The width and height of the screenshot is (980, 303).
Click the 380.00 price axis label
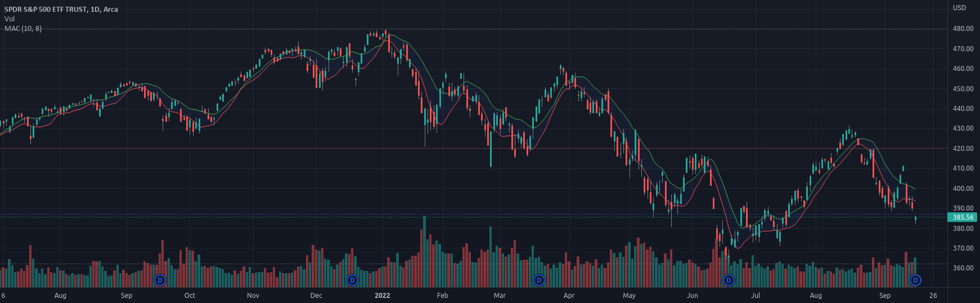click(x=963, y=229)
